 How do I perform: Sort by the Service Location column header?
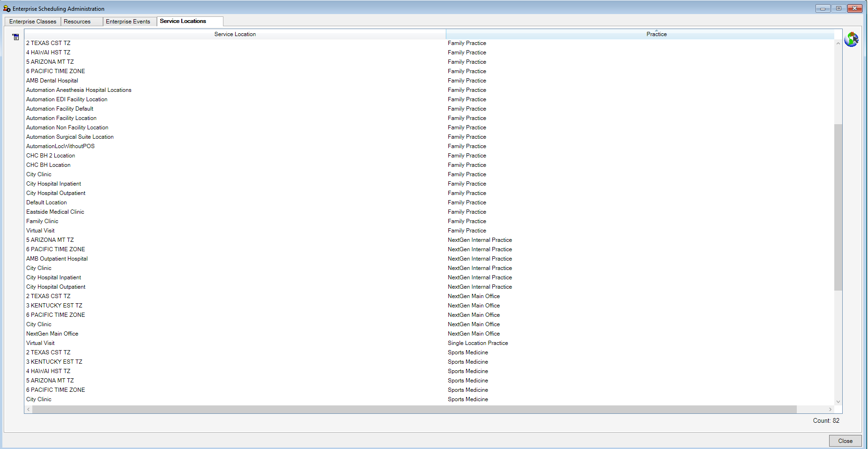pyautogui.click(x=235, y=34)
